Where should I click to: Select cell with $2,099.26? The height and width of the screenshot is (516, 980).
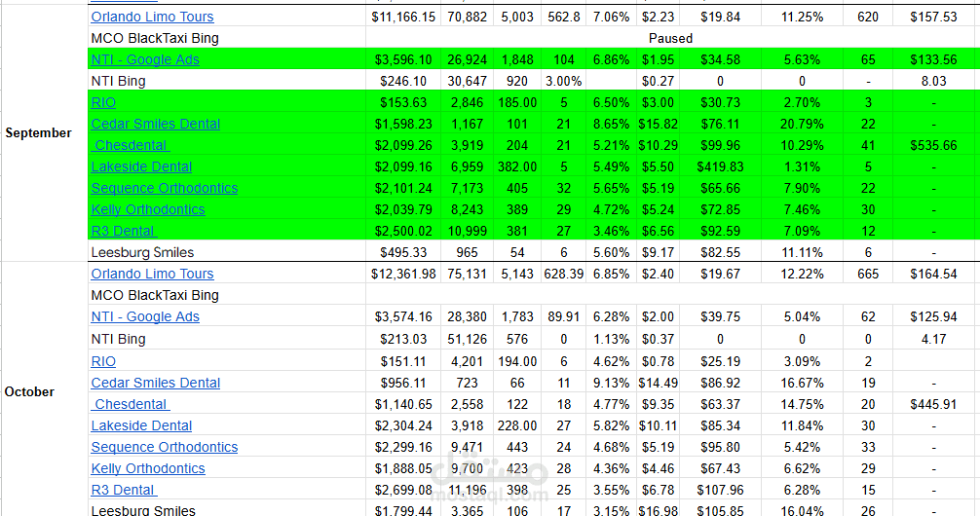(403, 145)
